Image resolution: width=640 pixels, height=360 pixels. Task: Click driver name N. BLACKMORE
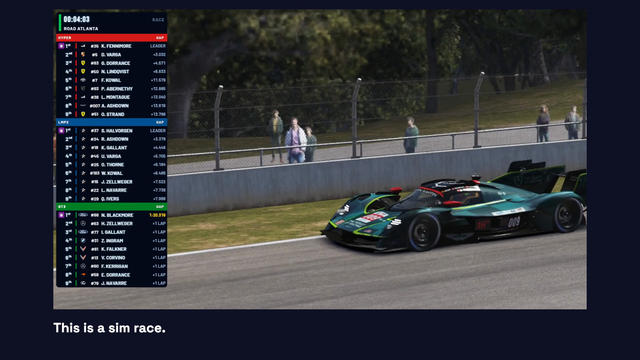(117, 215)
